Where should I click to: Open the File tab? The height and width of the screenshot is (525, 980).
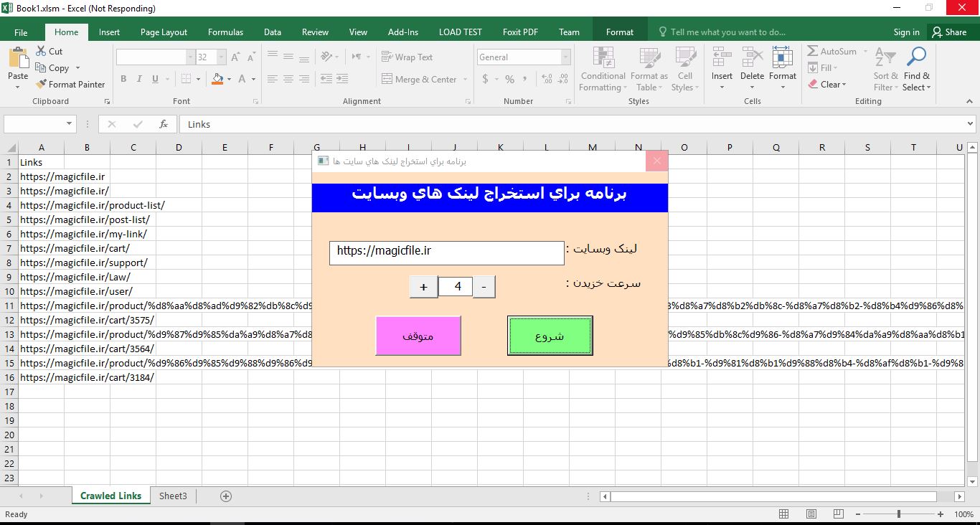pos(21,32)
